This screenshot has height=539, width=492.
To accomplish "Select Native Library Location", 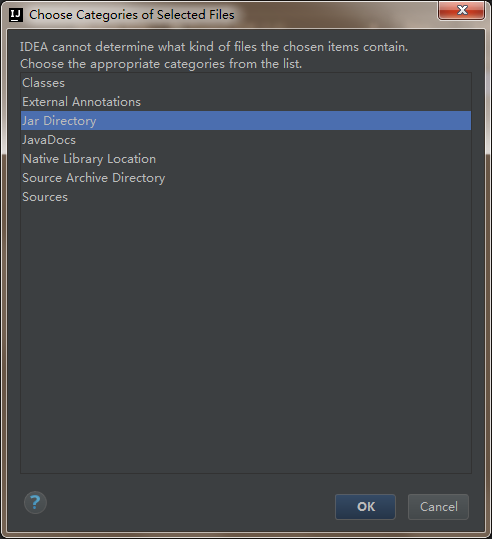I will click(246, 159).
